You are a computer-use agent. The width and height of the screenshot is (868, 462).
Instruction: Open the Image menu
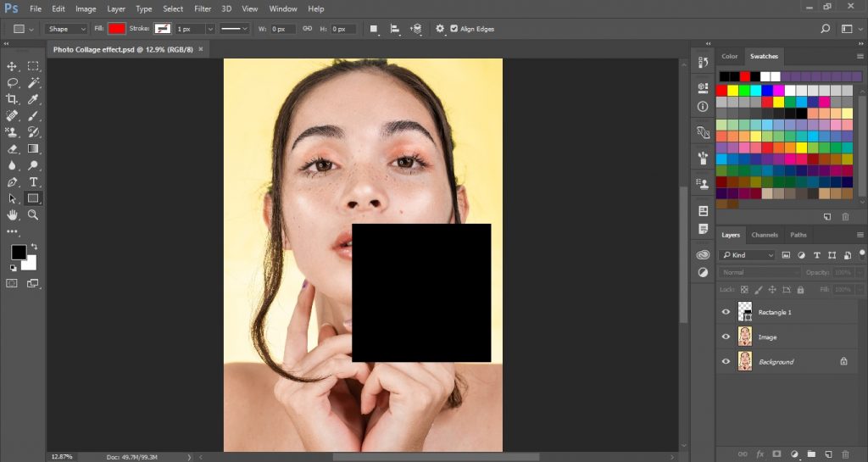[x=86, y=8]
